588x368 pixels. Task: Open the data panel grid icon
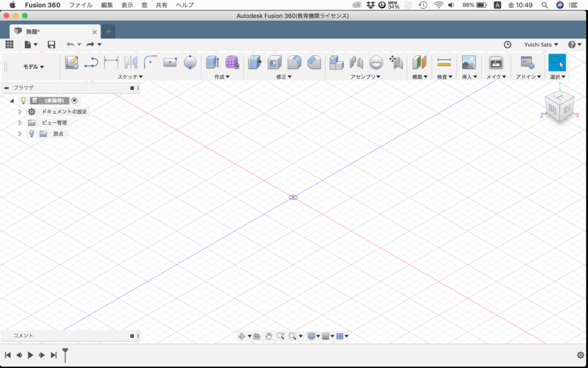tap(9, 44)
